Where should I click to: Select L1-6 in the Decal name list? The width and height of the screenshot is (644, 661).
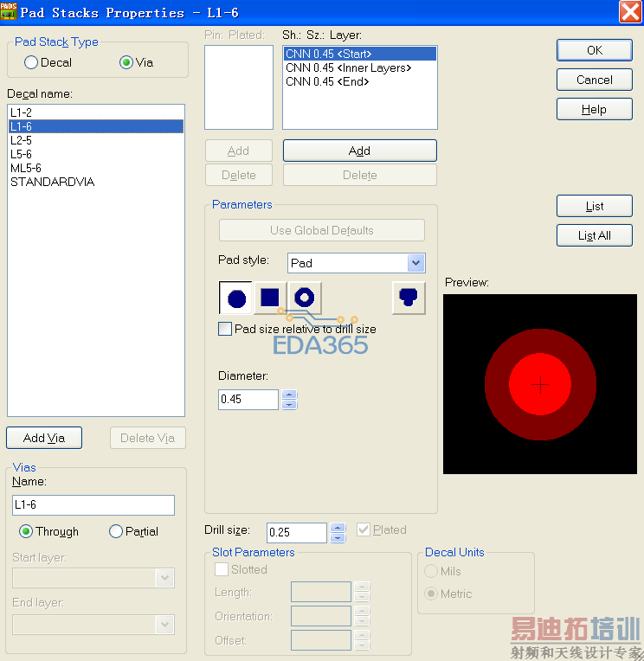96,126
